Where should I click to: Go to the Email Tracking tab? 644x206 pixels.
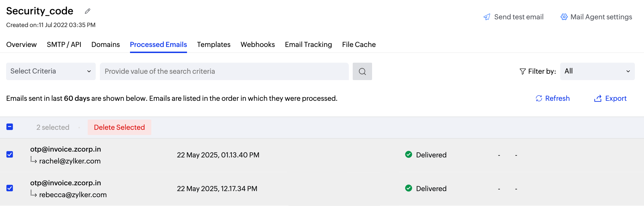(x=308, y=44)
